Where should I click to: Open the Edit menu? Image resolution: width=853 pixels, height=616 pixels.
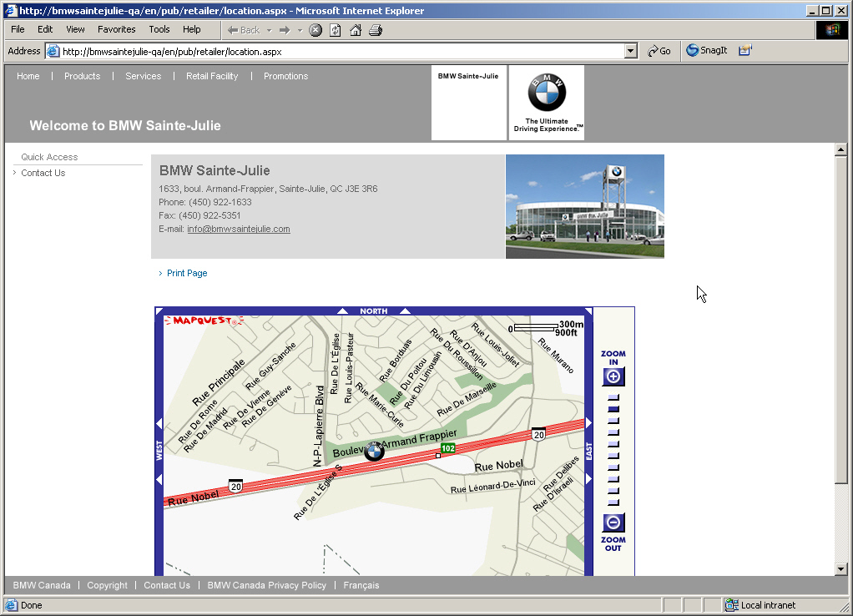(x=45, y=29)
